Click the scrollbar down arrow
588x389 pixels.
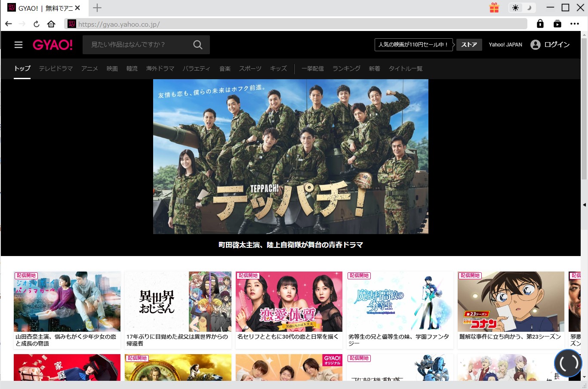(584, 377)
